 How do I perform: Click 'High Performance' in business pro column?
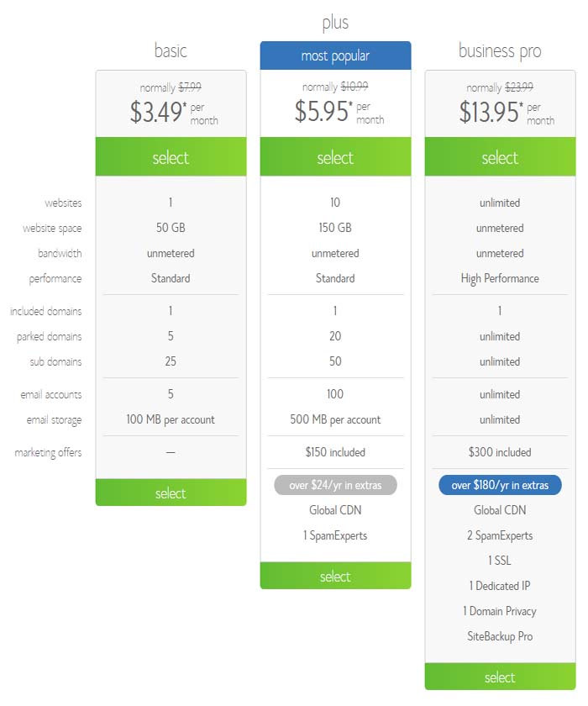tap(500, 279)
